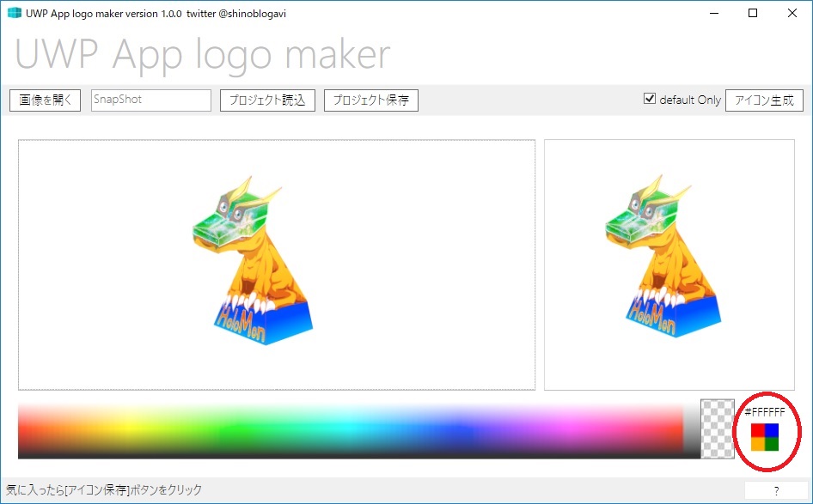Click the app icon in the title bar
813x504 pixels.
15,13
